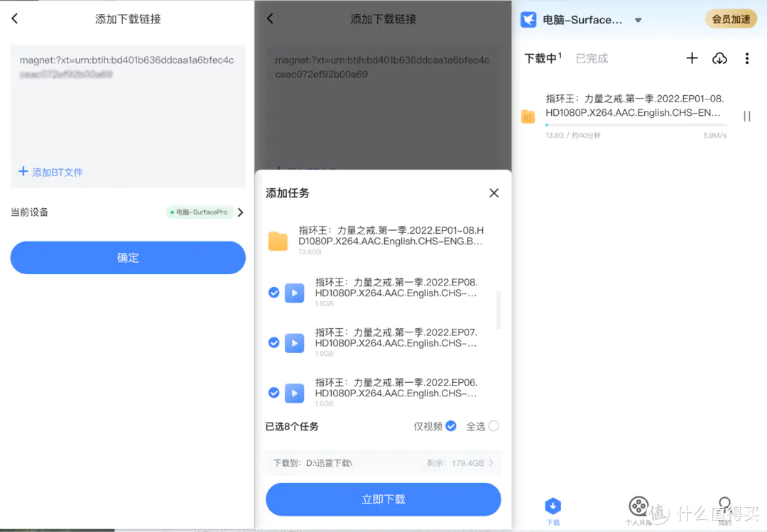Uncheck the EP06 video file checkbox
Viewport: 767px width, 532px height.
click(274, 393)
